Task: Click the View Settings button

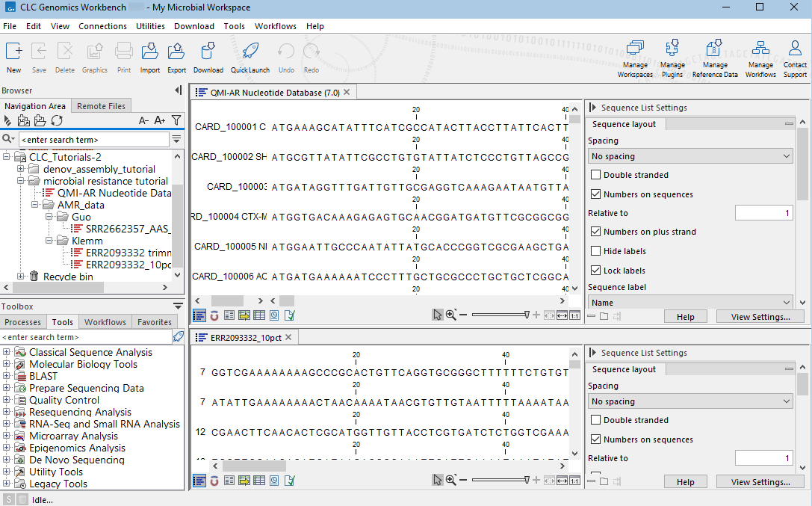Action: (760, 316)
